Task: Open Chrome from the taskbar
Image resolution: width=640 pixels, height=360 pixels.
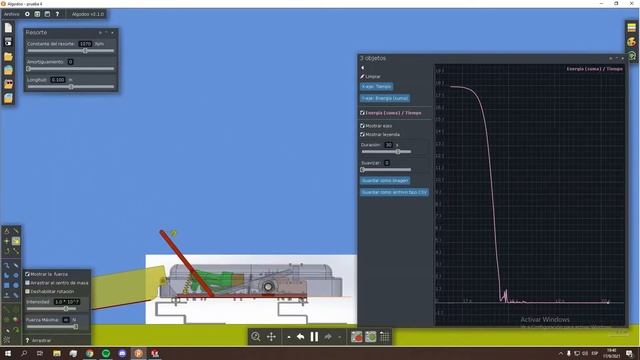Action: click(x=89, y=353)
